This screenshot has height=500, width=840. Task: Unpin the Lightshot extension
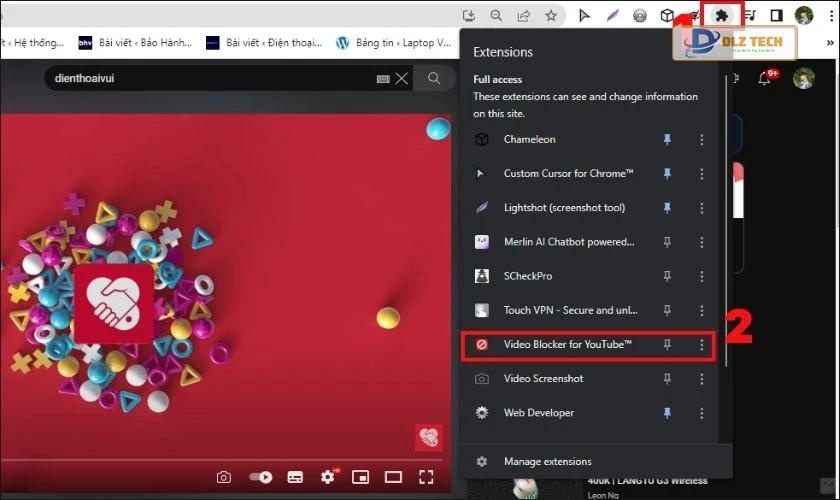coord(667,208)
